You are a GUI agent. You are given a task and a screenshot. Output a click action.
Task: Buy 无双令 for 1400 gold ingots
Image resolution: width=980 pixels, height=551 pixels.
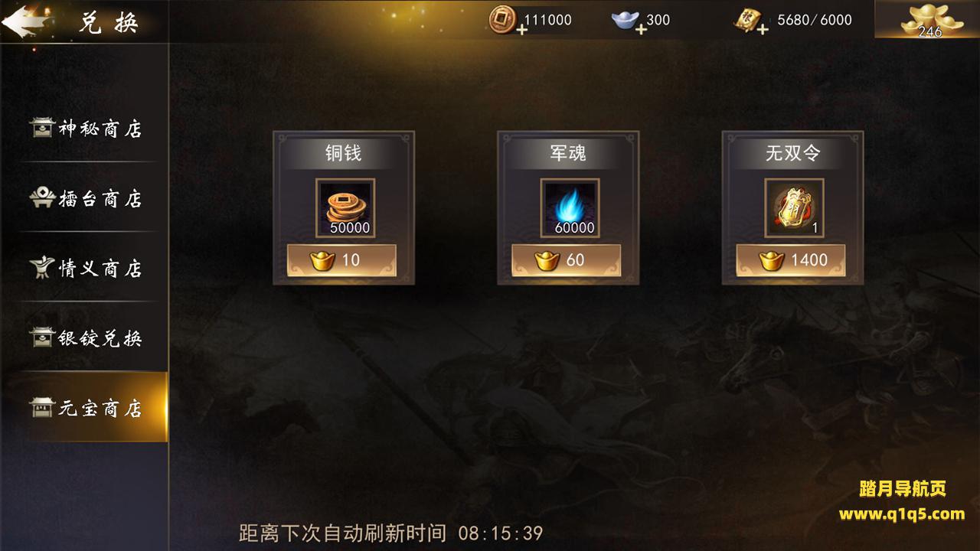[791, 260]
